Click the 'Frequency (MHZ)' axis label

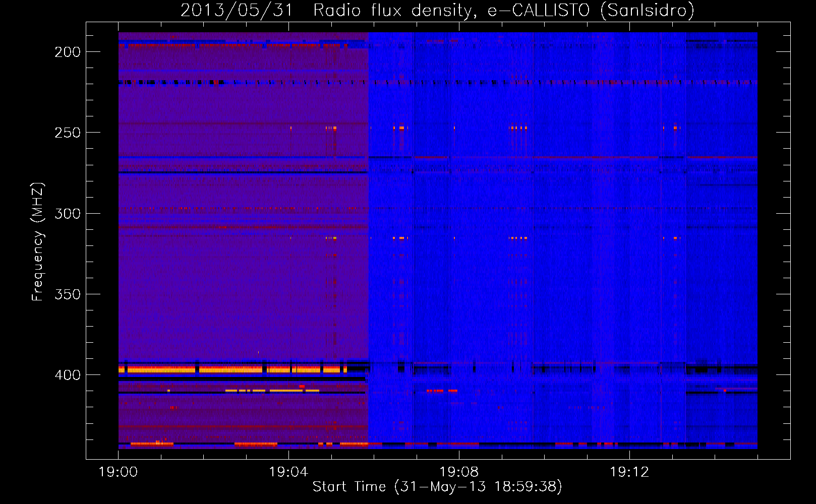[38, 242]
